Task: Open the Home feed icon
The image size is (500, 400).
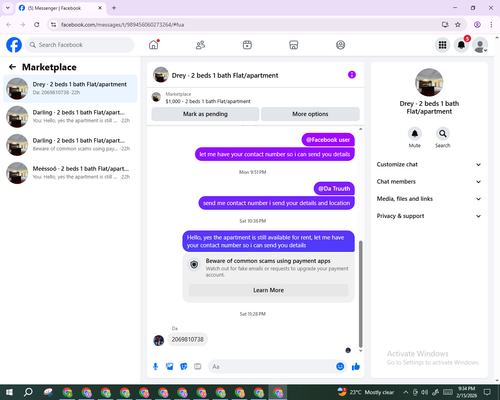Action: (154, 45)
